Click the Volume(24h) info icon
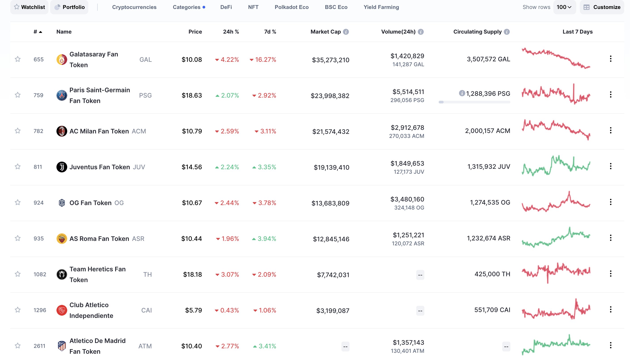 pos(421,32)
